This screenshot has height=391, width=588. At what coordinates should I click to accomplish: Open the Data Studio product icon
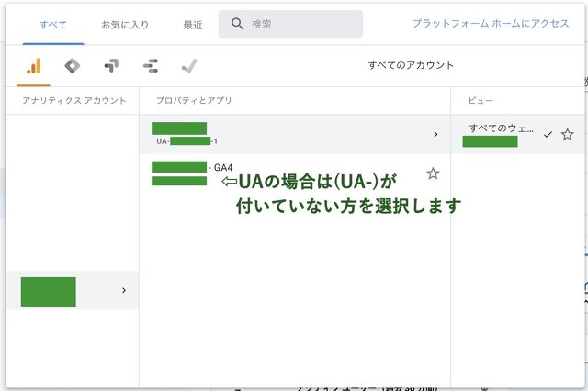point(151,66)
